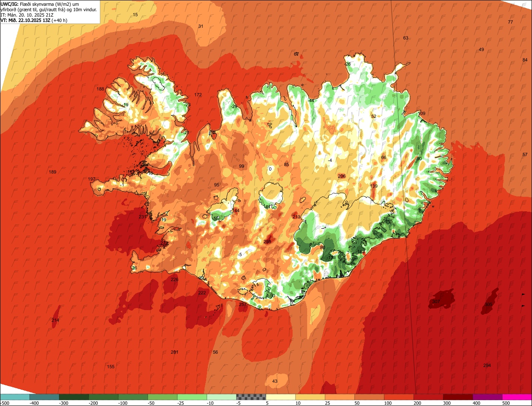The height and width of the screenshot is (406, 532).
Task: Click the red 200 to 300 legend swatch
Action: point(428,397)
